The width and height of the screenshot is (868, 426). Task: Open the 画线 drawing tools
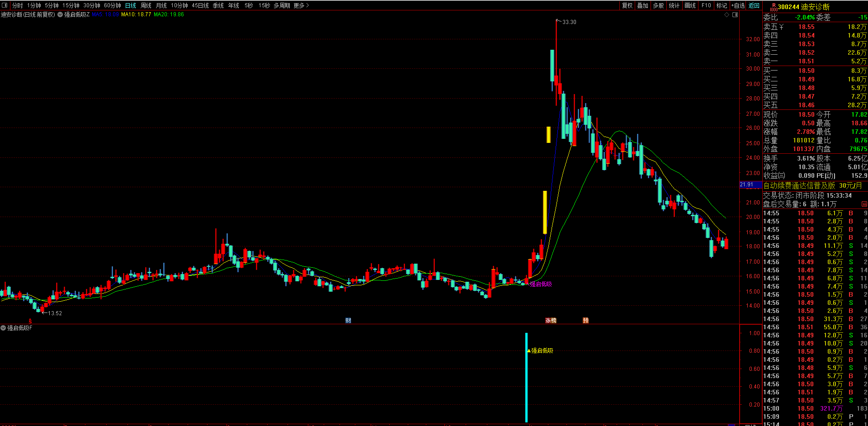pos(690,5)
